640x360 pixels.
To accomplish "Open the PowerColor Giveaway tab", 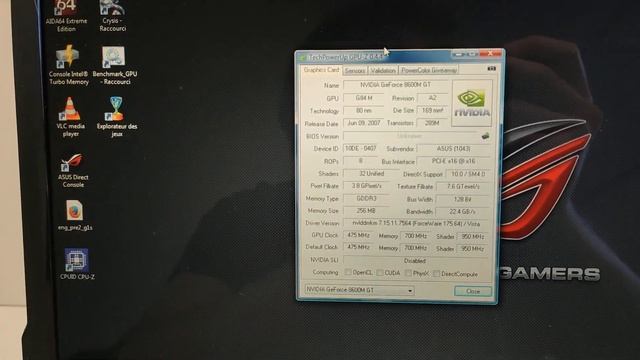I will [429, 70].
